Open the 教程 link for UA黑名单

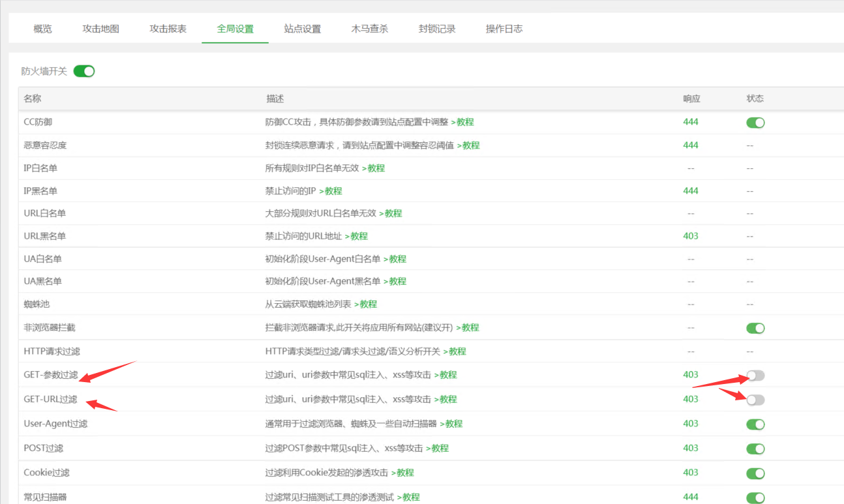click(395, 282)
